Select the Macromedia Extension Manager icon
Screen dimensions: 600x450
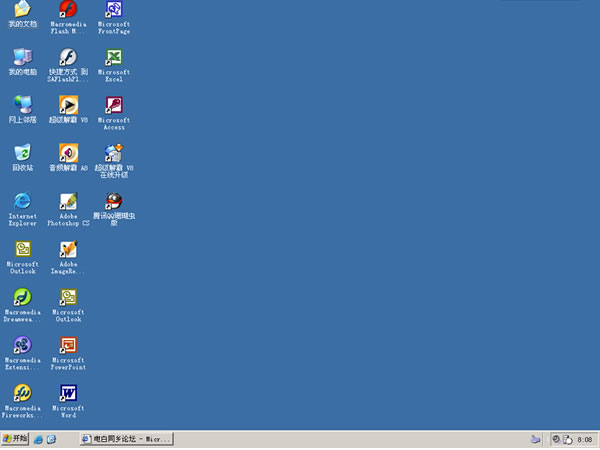tap(22, 345)
